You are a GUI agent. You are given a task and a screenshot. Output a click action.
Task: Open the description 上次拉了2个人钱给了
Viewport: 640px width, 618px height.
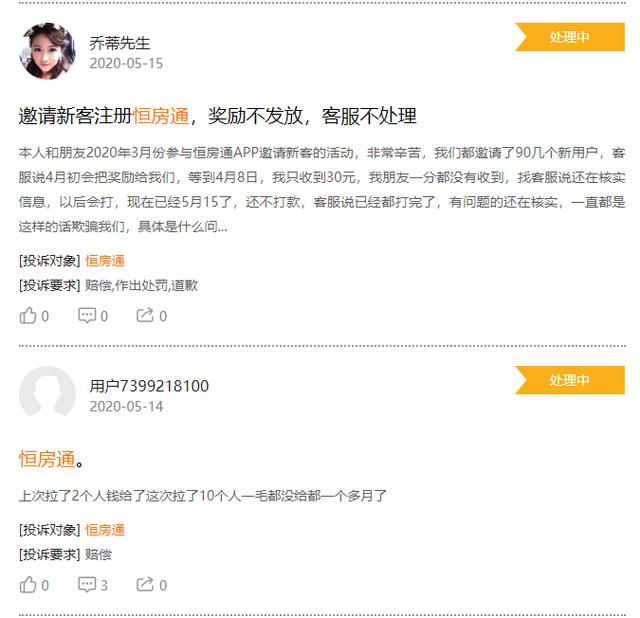(202, 496)
